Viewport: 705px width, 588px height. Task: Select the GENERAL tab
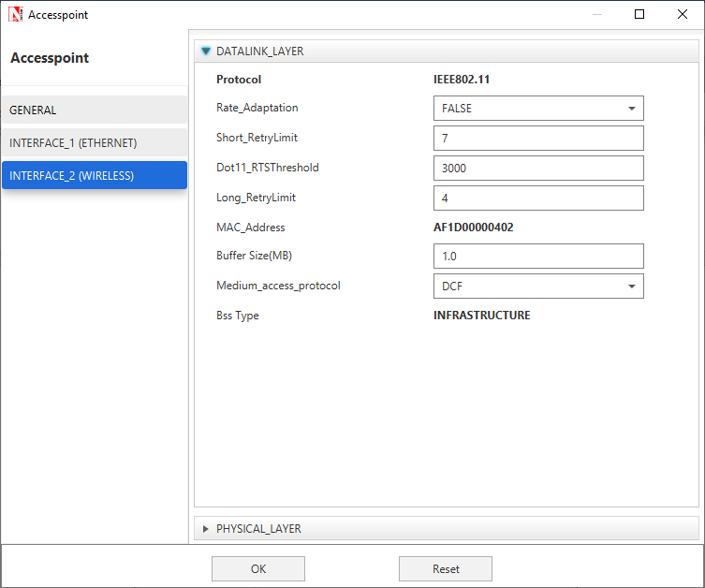(x=94, y=110)
